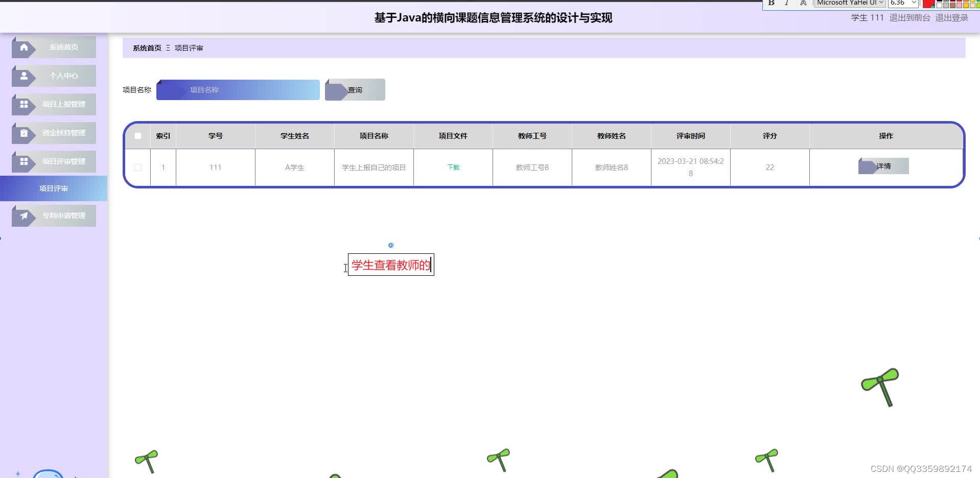
Task: Click the 教师工号8 cell
Action: click(532, 168)
